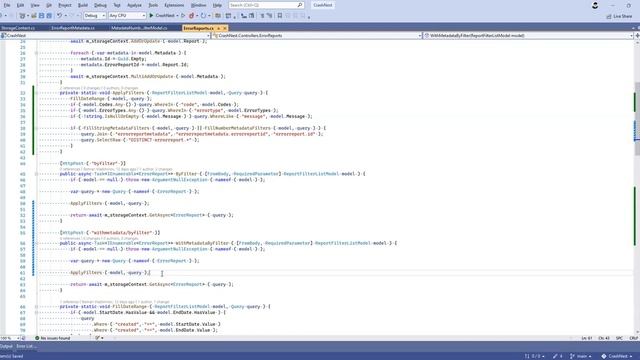Switch to the MetadataNumb...ilterModel.cs tab
The width and height of the screenshot is (640, 360).
pyautogui.click(x=139, y=28)
